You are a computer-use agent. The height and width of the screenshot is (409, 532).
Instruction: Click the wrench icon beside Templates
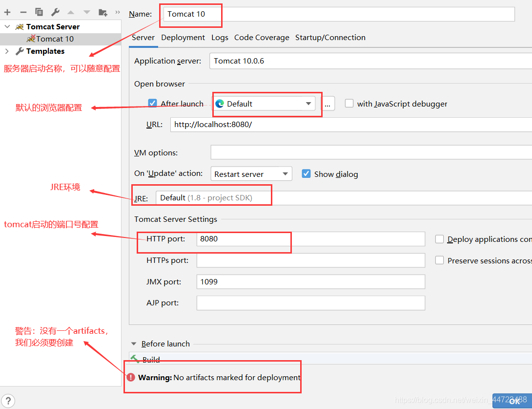tap(20, 51)
